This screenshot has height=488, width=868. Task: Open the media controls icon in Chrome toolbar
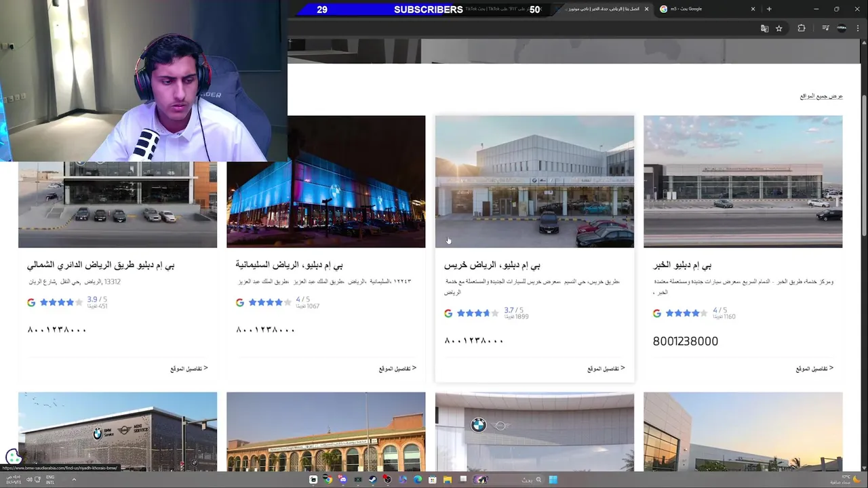(825, 28)
